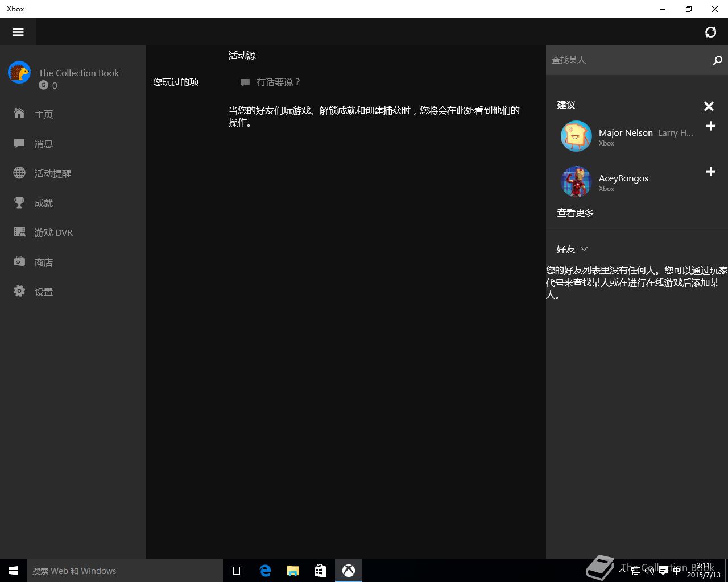Add AceyBongos as friend with plus
This screenshot has width=728, height=582.
pyautogui.click(x=710, y=172)
